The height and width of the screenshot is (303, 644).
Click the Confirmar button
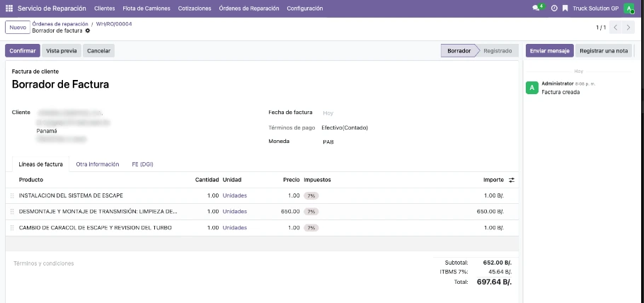click(23, 51)
